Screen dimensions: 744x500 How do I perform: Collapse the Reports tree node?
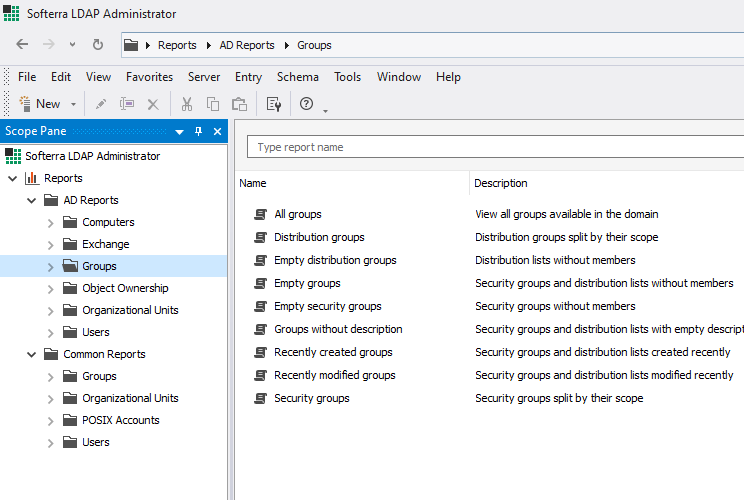coord(13,179)
